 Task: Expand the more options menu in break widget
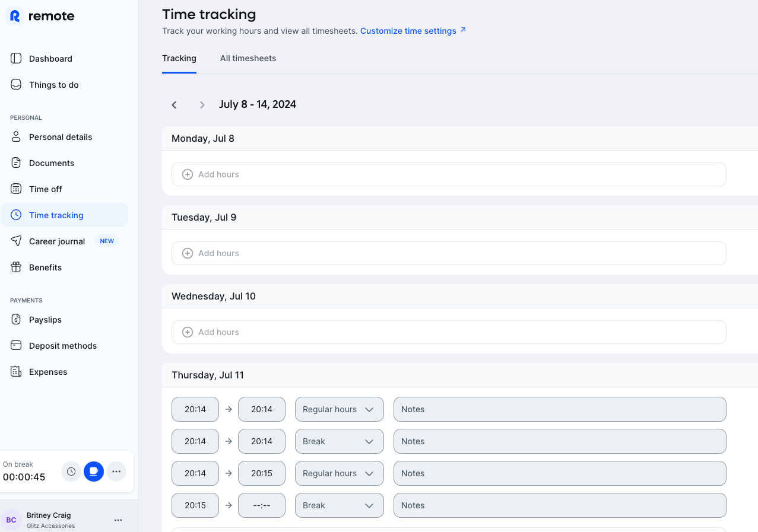click(x=116, y=472)
